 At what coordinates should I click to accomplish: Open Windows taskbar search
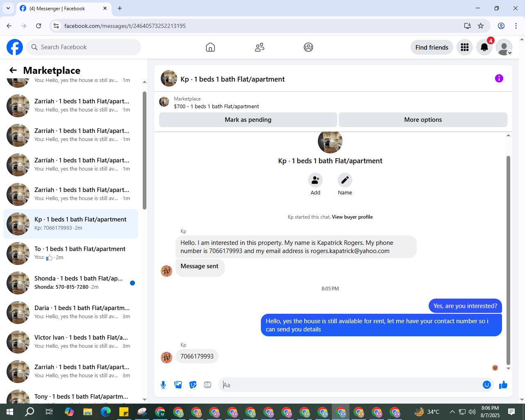[30, 412]
